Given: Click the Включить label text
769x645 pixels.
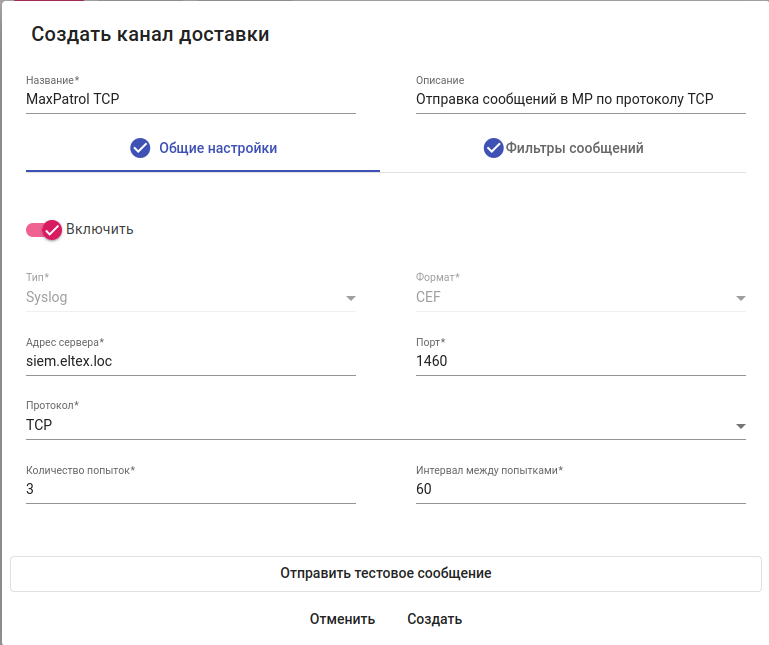Looking at the screenshot, I should tap(100, 229).
